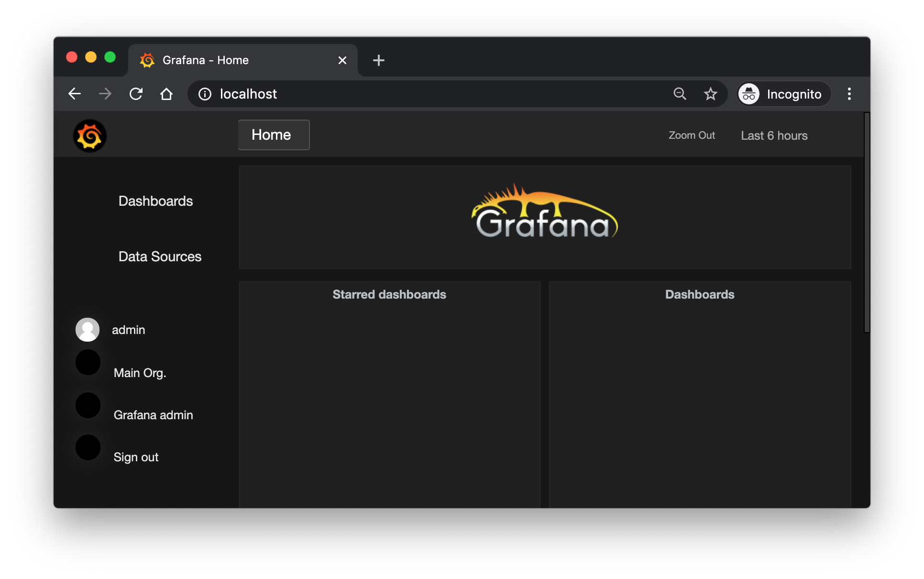The height and width of the screenshot is (579, 924).
Task: Open the Last 6 hours time picker
Action: [774, 135]
